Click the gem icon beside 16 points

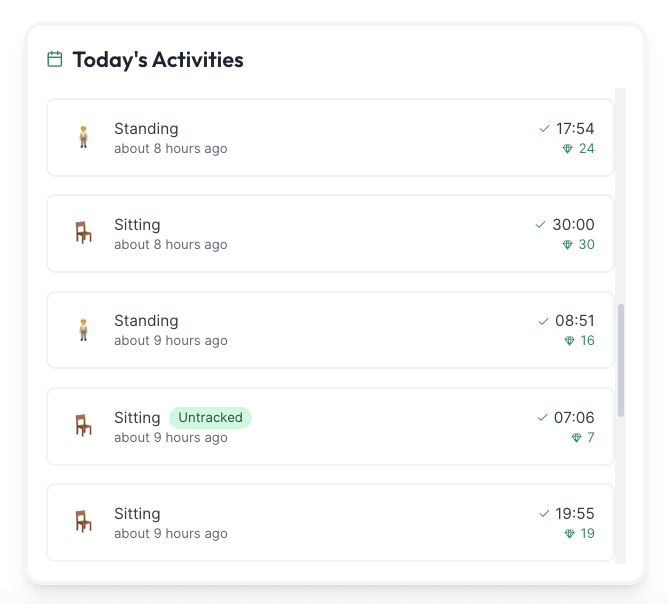pos(569,341)
